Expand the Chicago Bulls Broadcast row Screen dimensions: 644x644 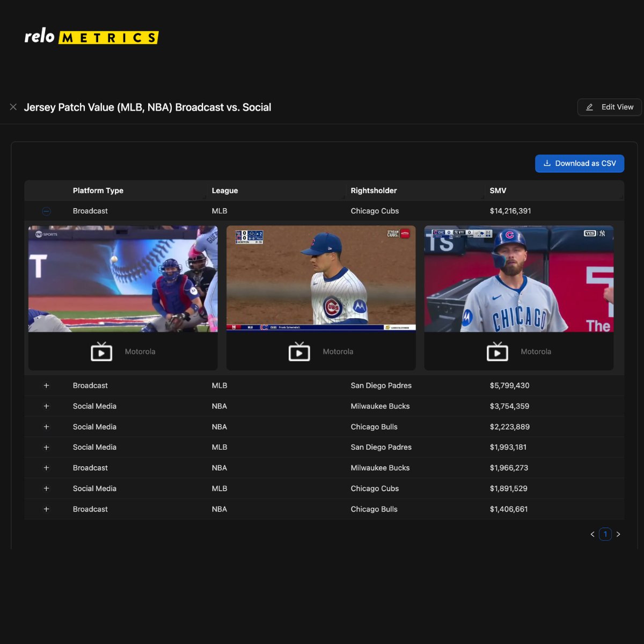click(46, 509)
